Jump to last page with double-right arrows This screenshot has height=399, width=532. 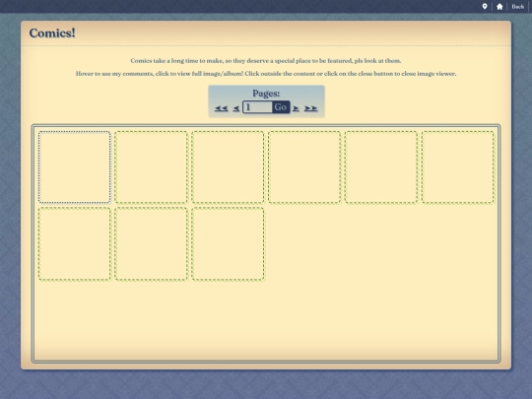[310, 108]
